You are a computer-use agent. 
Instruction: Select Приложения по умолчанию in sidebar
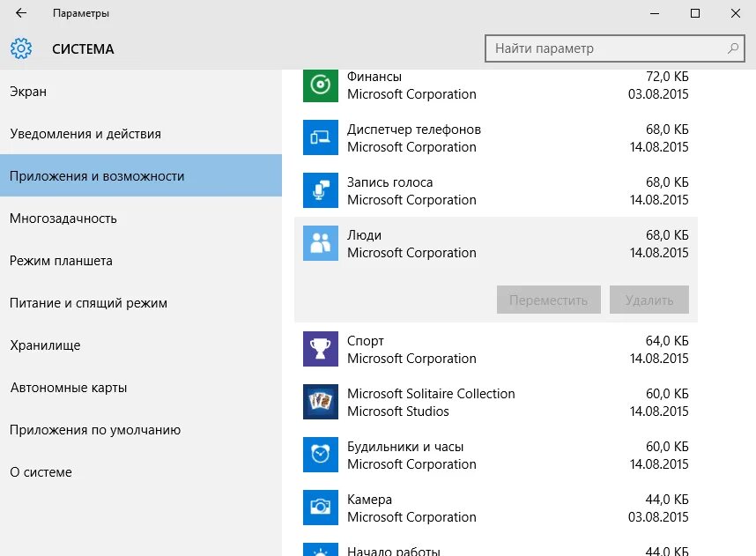click(x=95, y=430)
